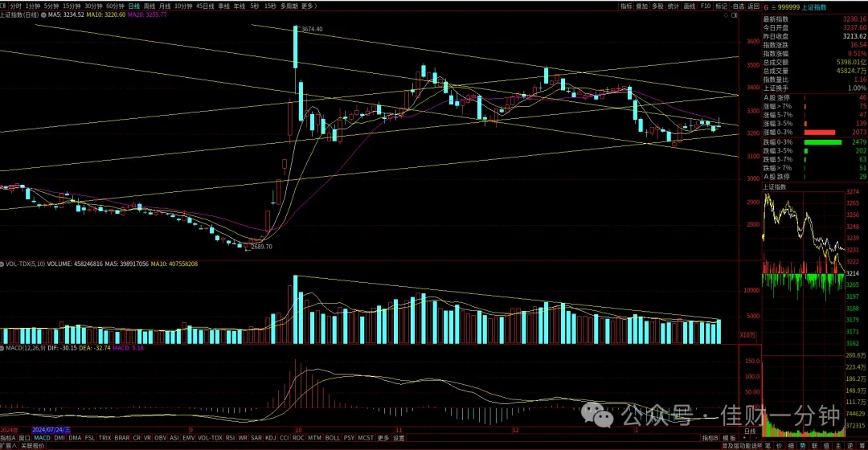Open 关联报价 related quotes
Screen dimensions: 868x450
[x=33, y=445]
